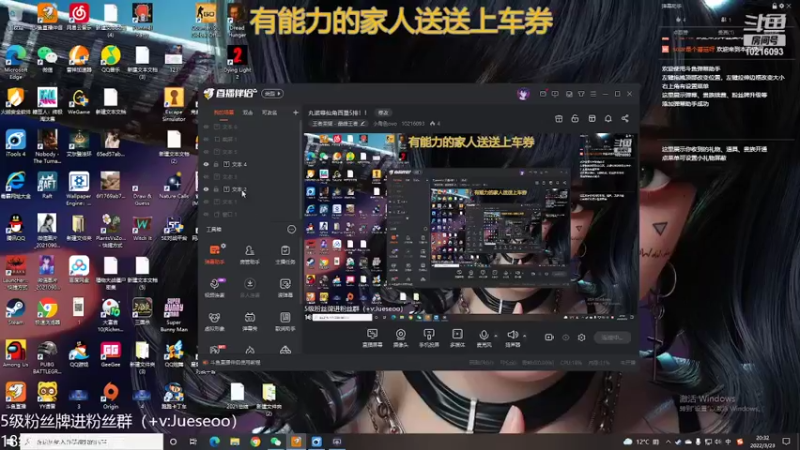
Task: Toggle the lock on 文本 2 source
Action: pos(216,189)
